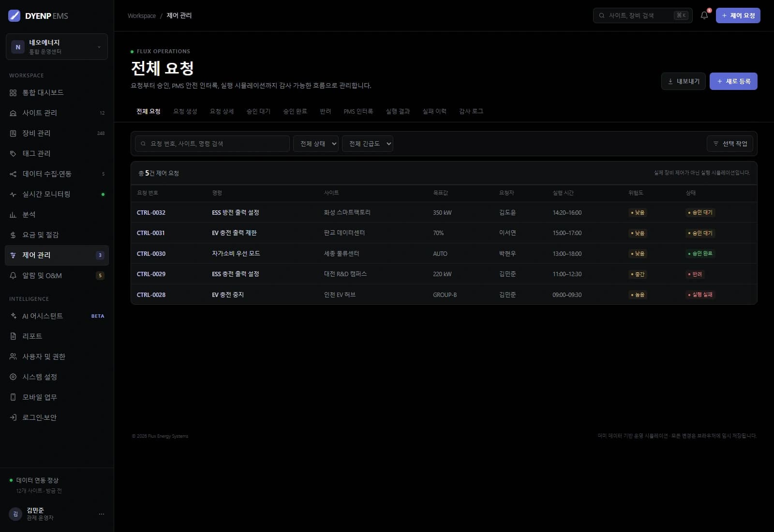The width and height of the screenshot is (774, 532).
Task: Open 제어 관리 sidebar item
Action: [57, 255]
